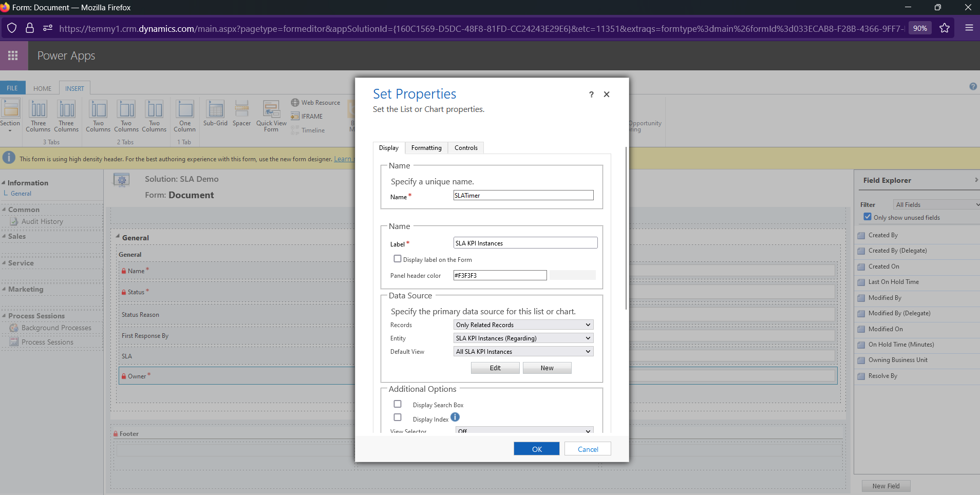
Task: Collapse the Process Sessions navigation group
Action: point(4,315)
